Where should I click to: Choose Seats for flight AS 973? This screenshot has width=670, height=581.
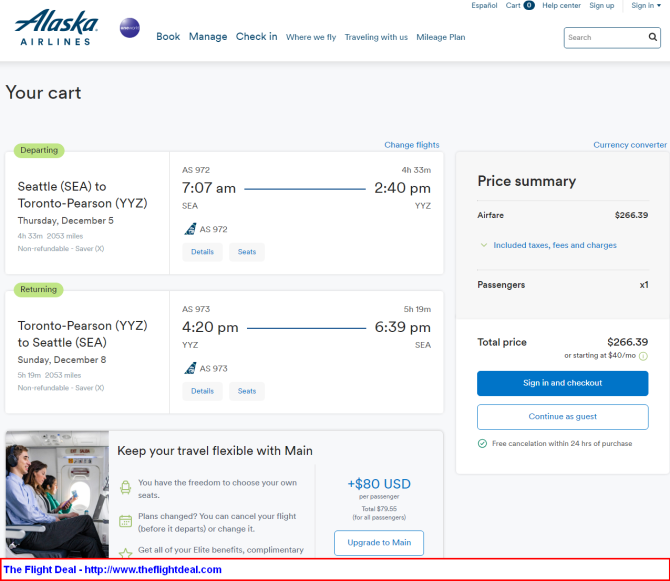pyautogui.click(x=247, y=391)
